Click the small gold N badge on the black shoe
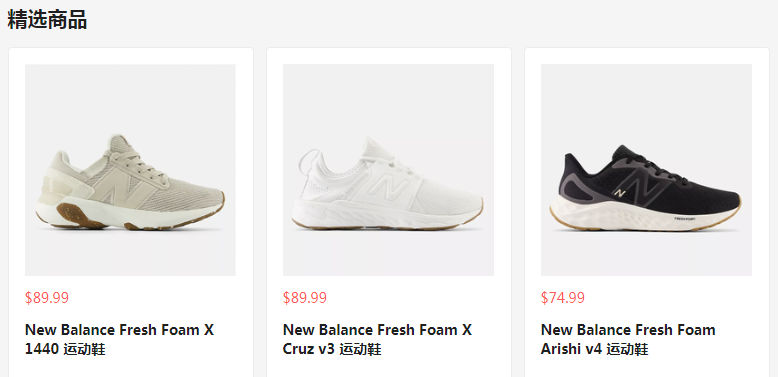This screenshot has height=377, width=778. [x=619, y=192]
